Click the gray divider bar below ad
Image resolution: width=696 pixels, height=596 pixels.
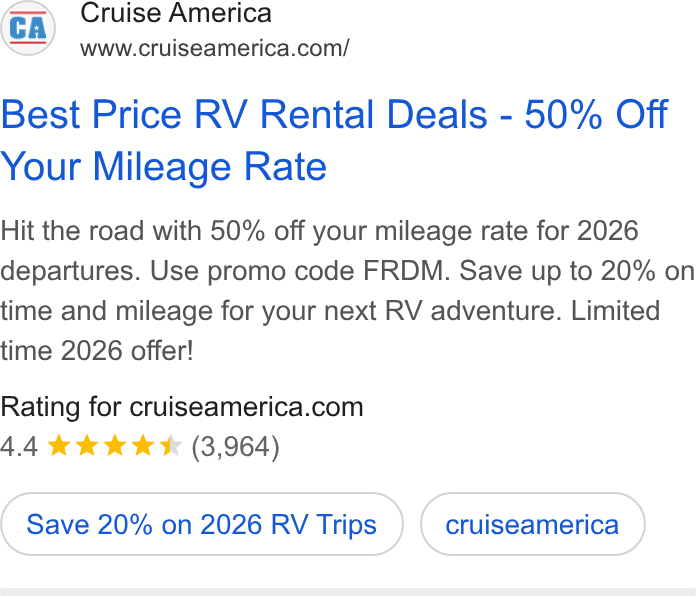tap(348, 592)
